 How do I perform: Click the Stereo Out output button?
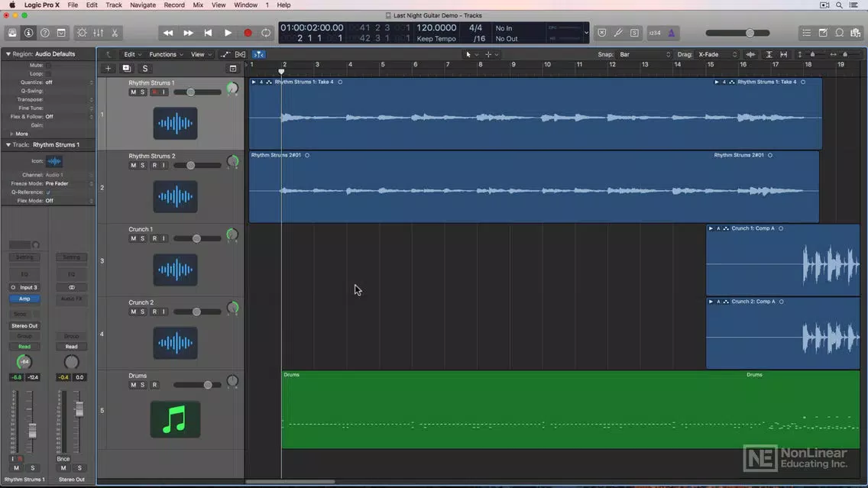pos(24,326)
